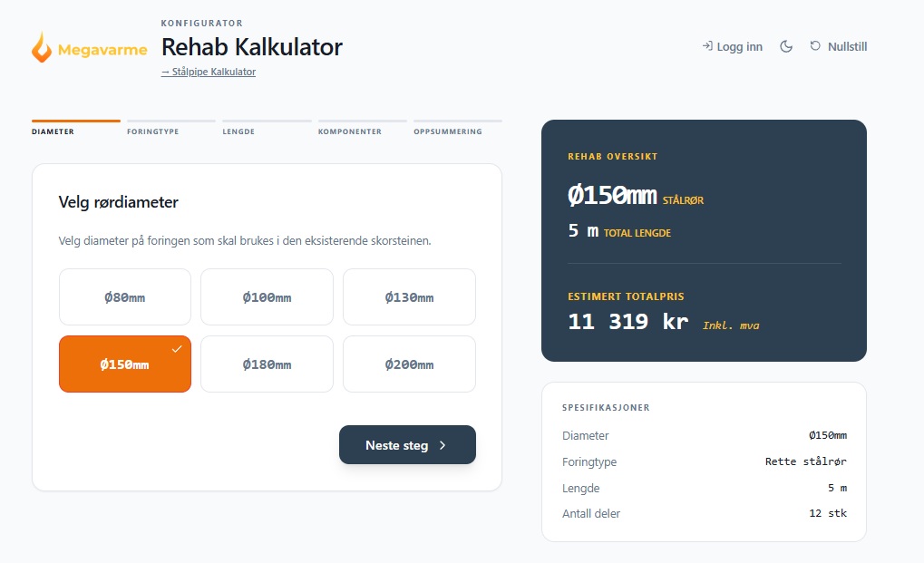Select the Ø80mm diameter option

pyautogui.click(x=125, y=297)
